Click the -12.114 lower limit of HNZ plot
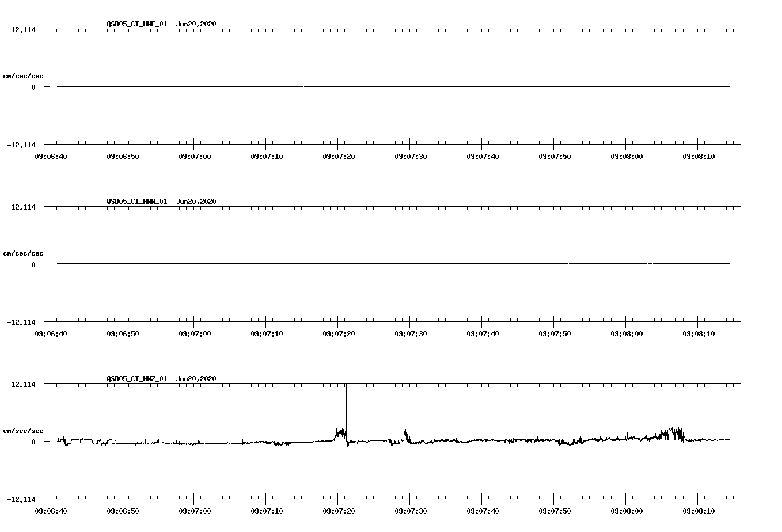This screenshot has height=532, width=782. tap(21, 500)
